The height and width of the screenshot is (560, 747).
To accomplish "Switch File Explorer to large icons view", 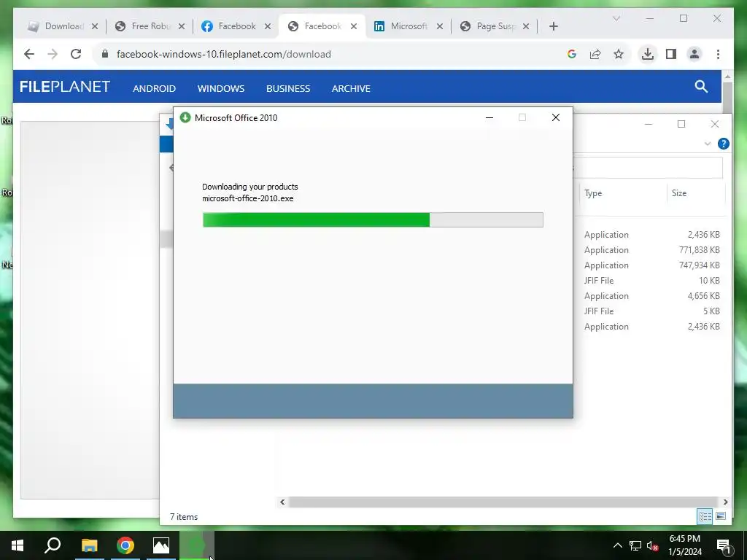I will point(721,516).
